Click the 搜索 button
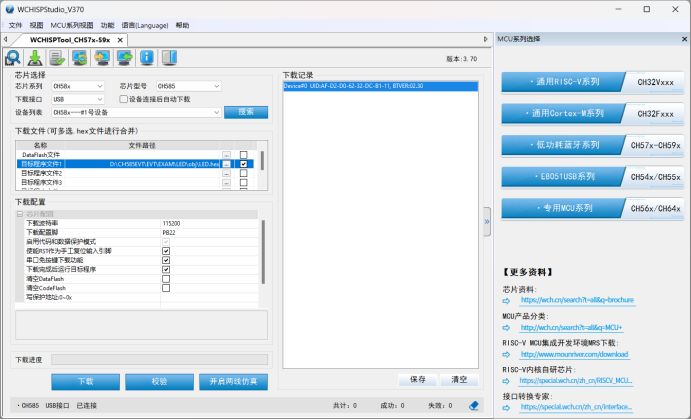This screenshot has height=420, width=691. click(x=246, y=112)
